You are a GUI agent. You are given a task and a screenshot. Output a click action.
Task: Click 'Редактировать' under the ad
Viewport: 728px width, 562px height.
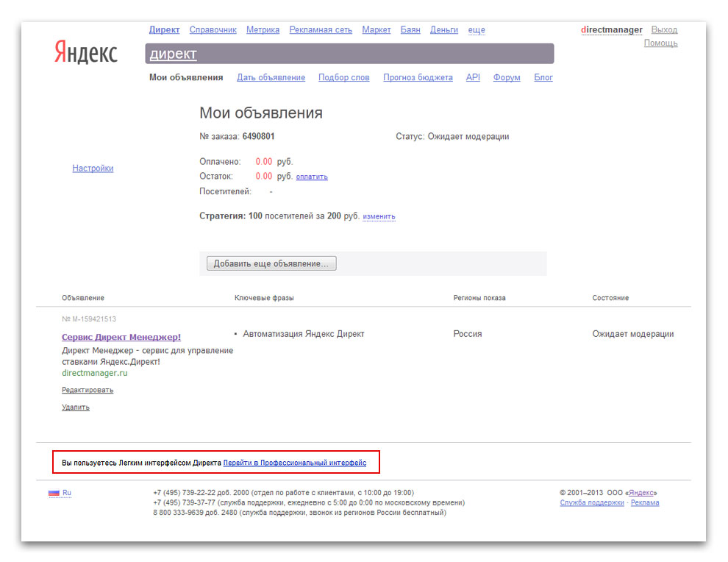(x=88, y=390)
